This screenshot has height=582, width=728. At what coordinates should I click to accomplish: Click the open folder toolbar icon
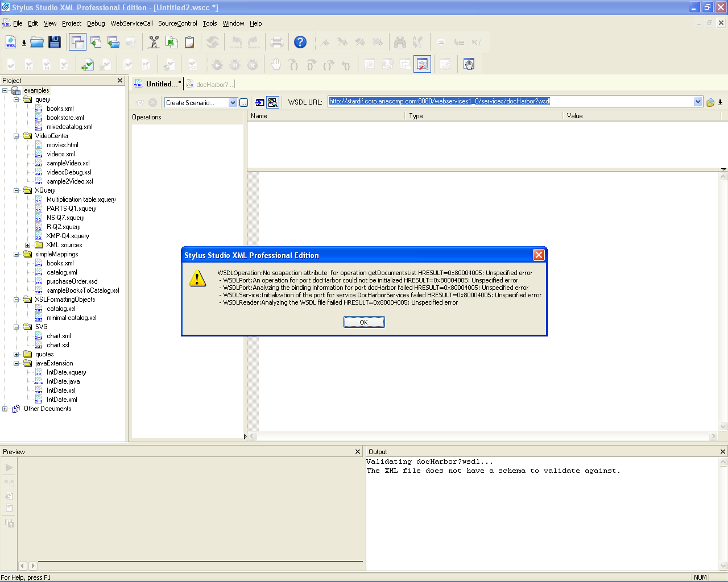(37, 42)
